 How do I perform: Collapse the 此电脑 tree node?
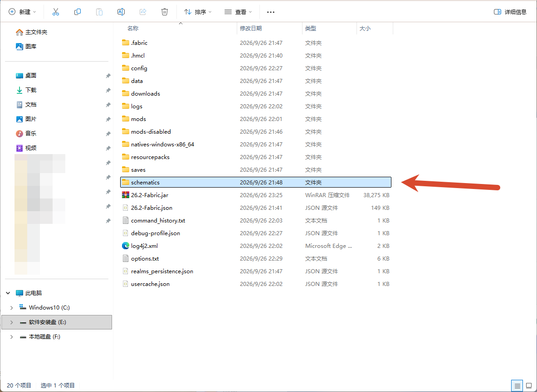8,293
